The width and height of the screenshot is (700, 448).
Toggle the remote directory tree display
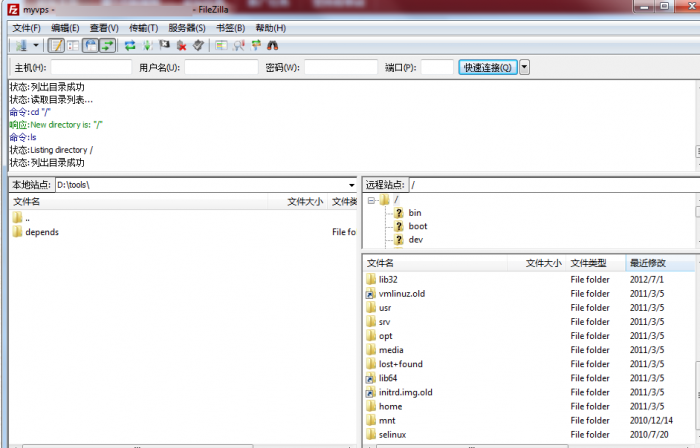coord(91,46)
